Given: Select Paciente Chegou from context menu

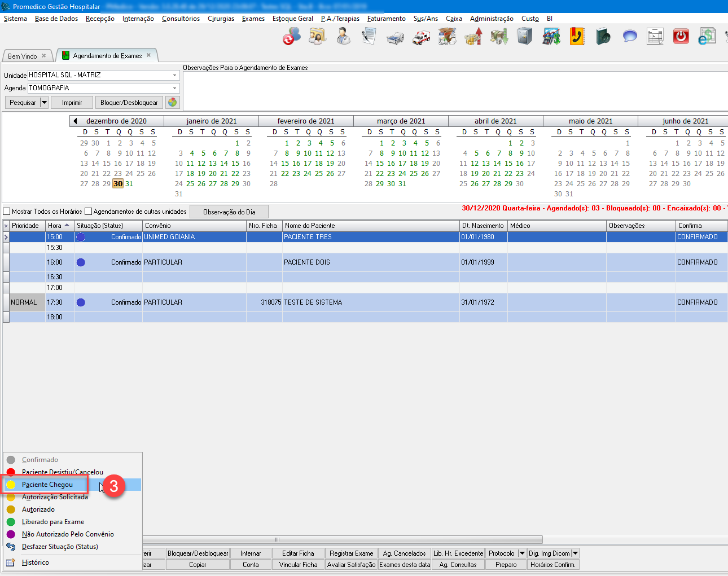Looking at the screenshot, I should pyautogui.click(x=47, y=485).
